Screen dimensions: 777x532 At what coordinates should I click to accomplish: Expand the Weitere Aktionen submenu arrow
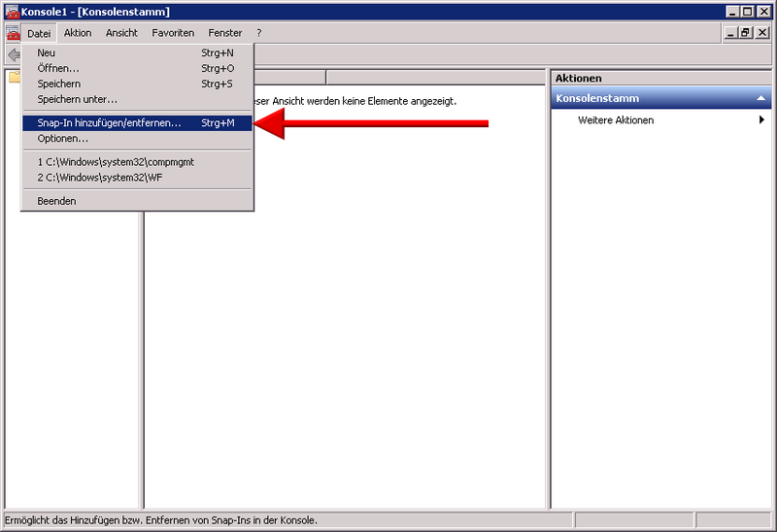click(761, 120)
